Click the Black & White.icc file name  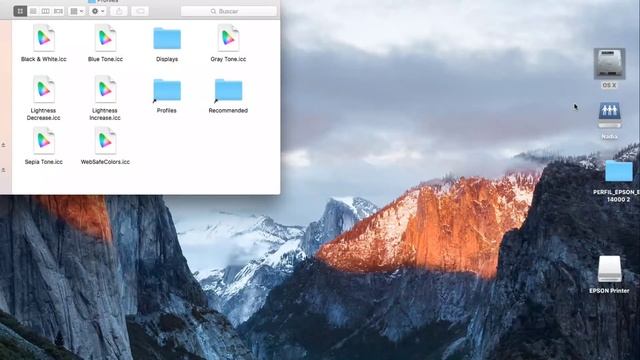[x=44, y=59]
